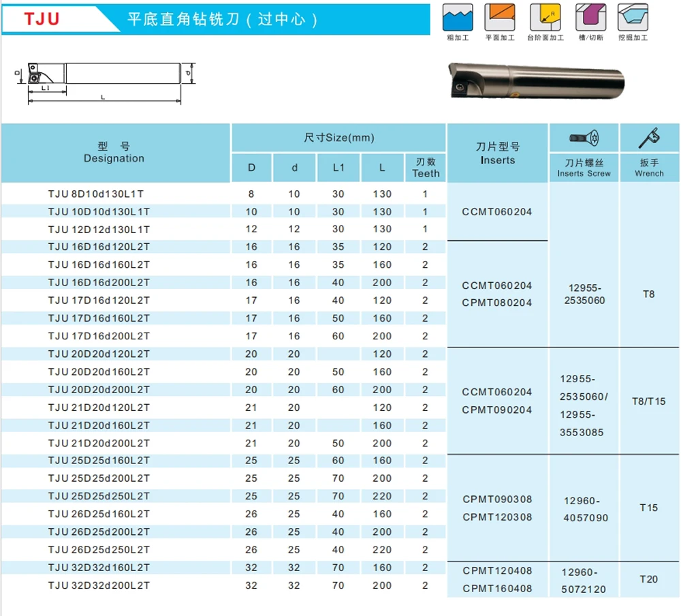The image size is (681, 616).
Task: Select row TJU 21D20d200L2T
Action: click(x=223, y=444)
